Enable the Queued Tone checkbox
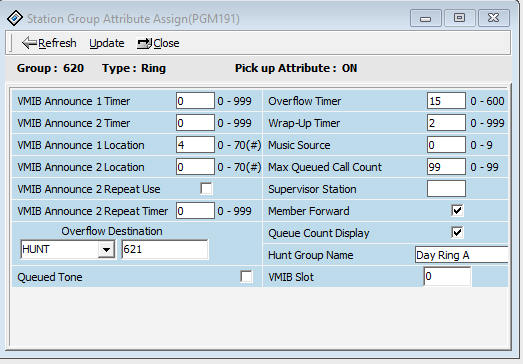Viewport: 523px width, 364px height. point(246,277)
